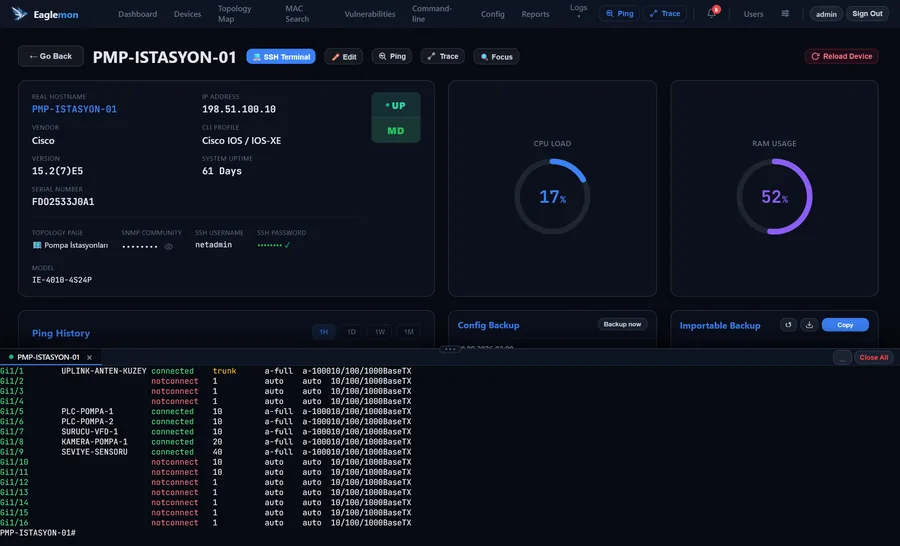This screenshot has height=546, width=900.
Task: Close the PMP-ISTASYON-01 terminal tab
Action: (x=90, y=357)
